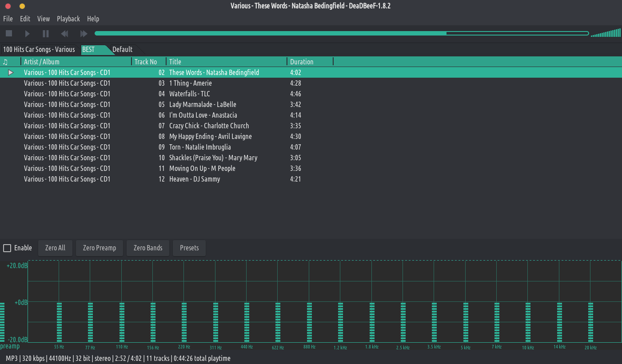622x364 pixels.
Task: Select track Torn - Natalie Imbruglia
Action: (x=311, y=147)
